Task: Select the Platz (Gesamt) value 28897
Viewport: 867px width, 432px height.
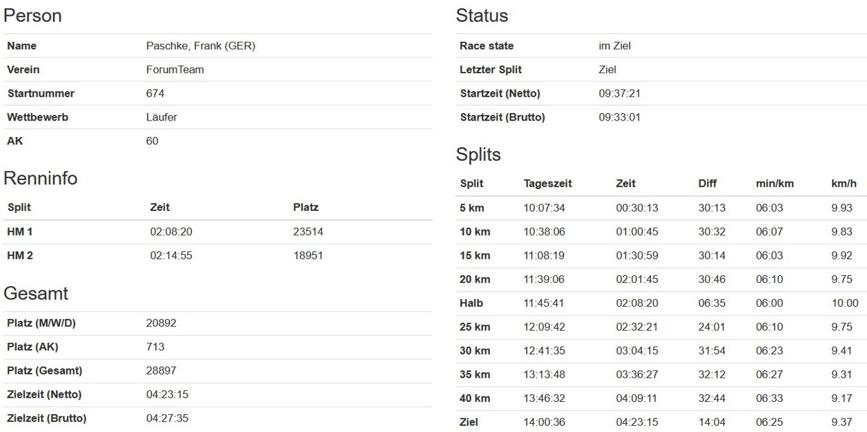Action: (161, 371)
